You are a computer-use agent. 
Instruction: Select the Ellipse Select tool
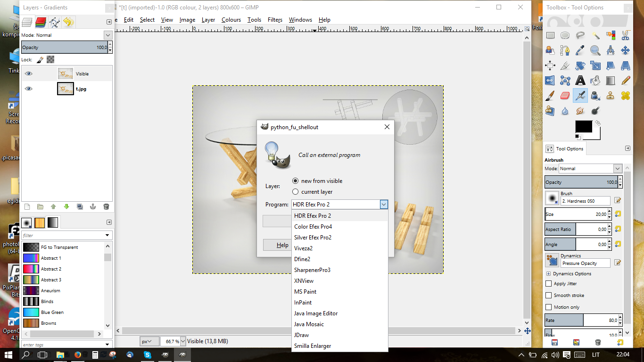(565, 35)
